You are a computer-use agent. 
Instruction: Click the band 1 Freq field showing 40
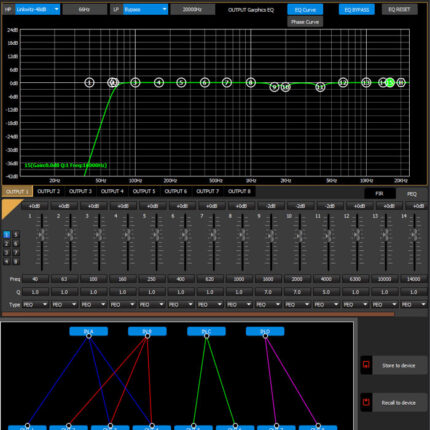click(x=35, y=279)
